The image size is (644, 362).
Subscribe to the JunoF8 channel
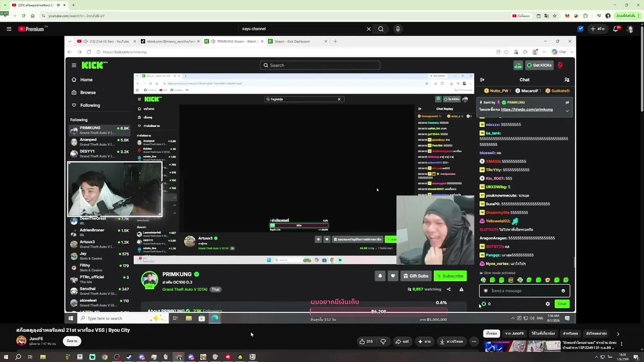click(72, 341)
